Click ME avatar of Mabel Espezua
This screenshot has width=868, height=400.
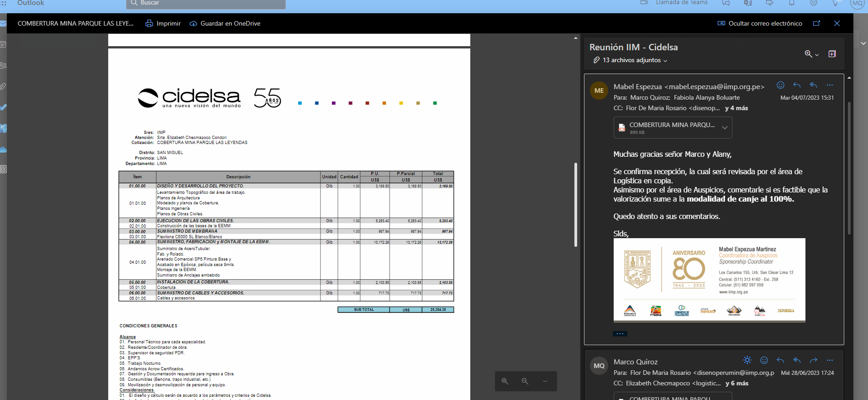point(599,91)
